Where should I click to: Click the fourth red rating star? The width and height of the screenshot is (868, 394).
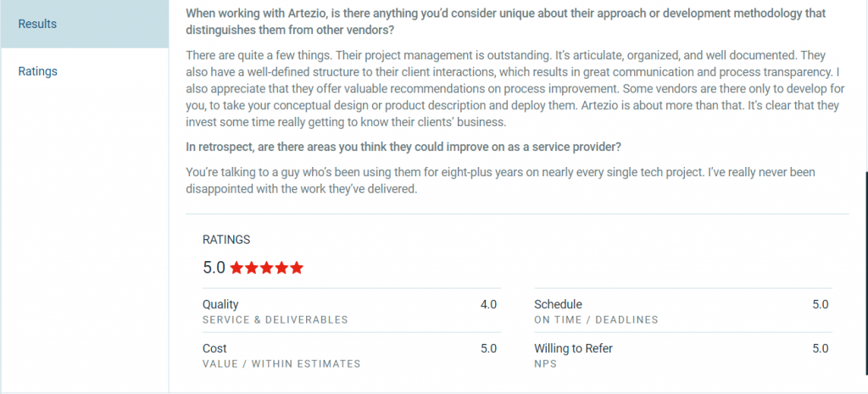coord(281,268)
